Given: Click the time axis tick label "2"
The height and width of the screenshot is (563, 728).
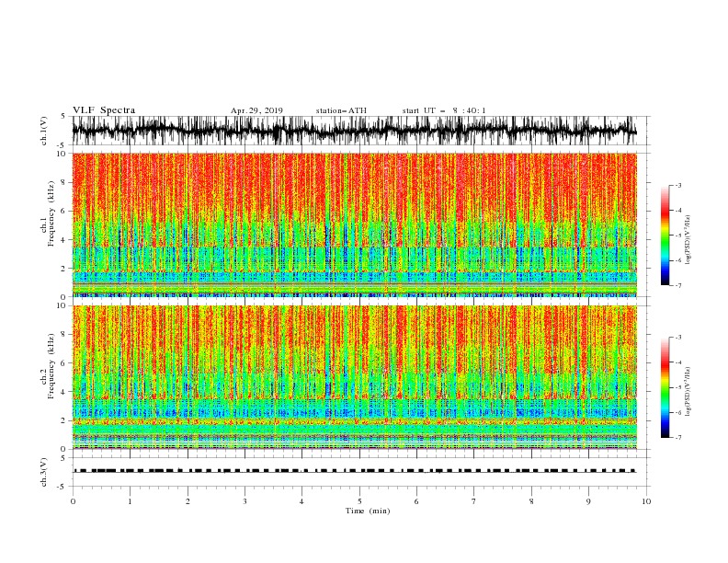Looking at the screenshot, I should click(x=188, y=501).
